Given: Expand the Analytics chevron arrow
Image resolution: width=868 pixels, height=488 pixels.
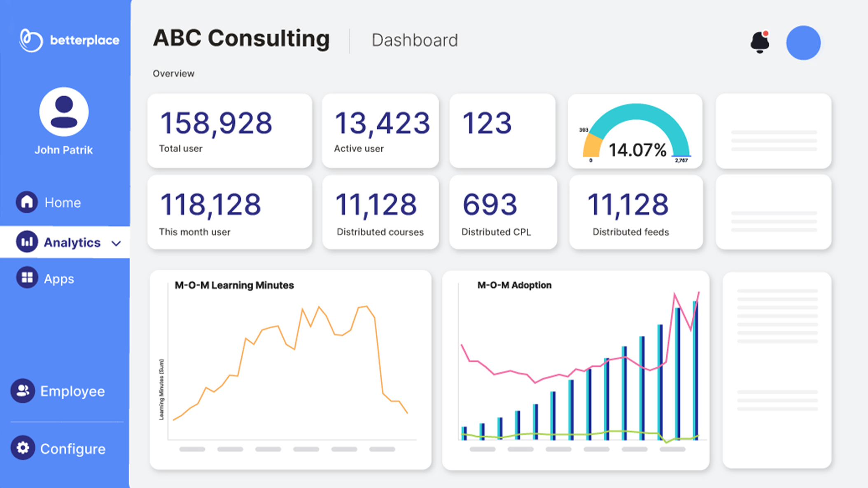Looking at the screenshot, I should point(117,243).
